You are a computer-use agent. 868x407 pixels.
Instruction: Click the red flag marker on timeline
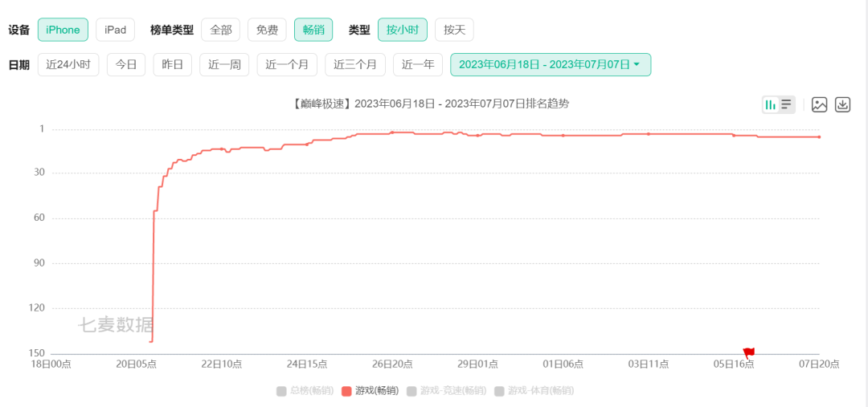click(749, 352)
